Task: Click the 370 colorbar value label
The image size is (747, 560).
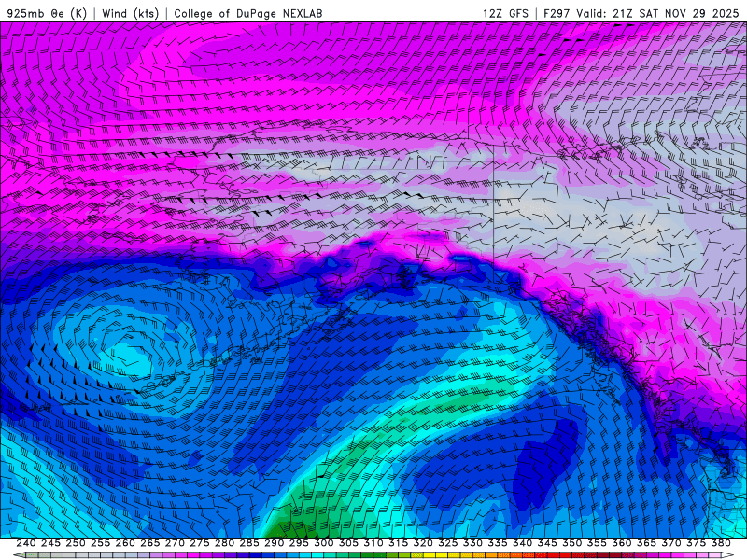Action: [x=671, y=543]
